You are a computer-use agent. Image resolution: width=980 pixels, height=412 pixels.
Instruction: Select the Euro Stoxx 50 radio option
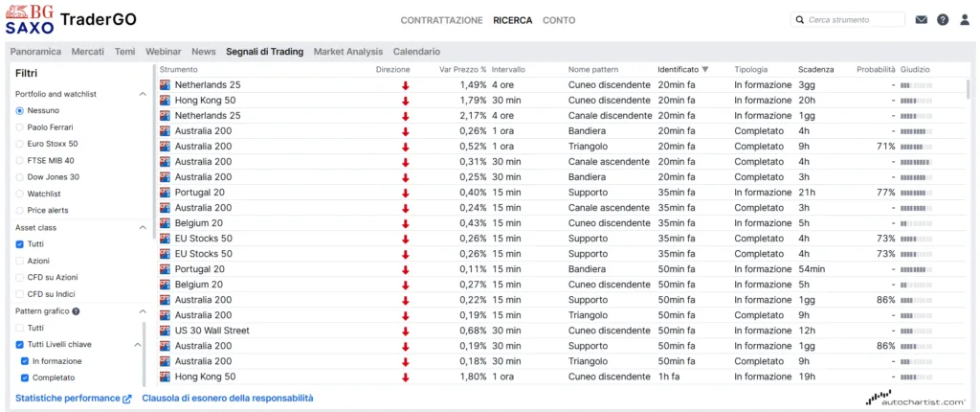tap(20, 144)
